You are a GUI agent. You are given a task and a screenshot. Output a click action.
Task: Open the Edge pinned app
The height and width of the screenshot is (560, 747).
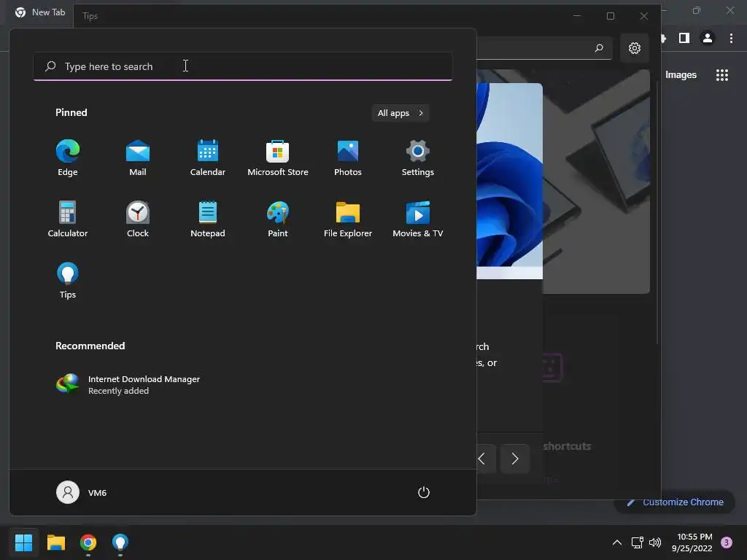(68, 158)
